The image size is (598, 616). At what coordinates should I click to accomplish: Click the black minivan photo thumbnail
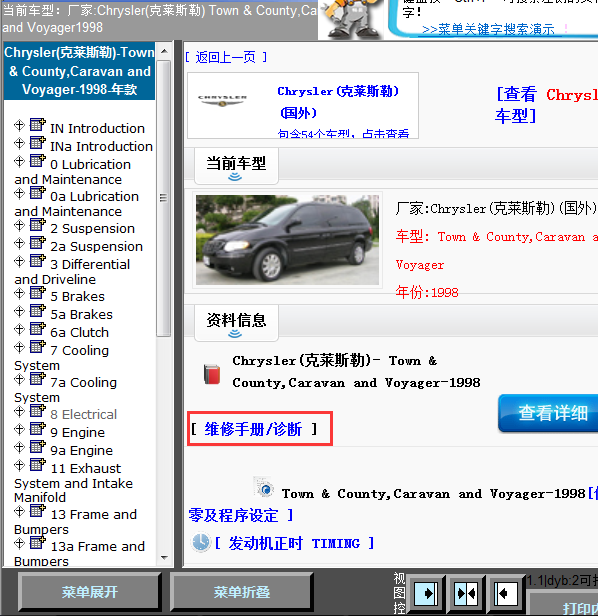pos(287,240)
